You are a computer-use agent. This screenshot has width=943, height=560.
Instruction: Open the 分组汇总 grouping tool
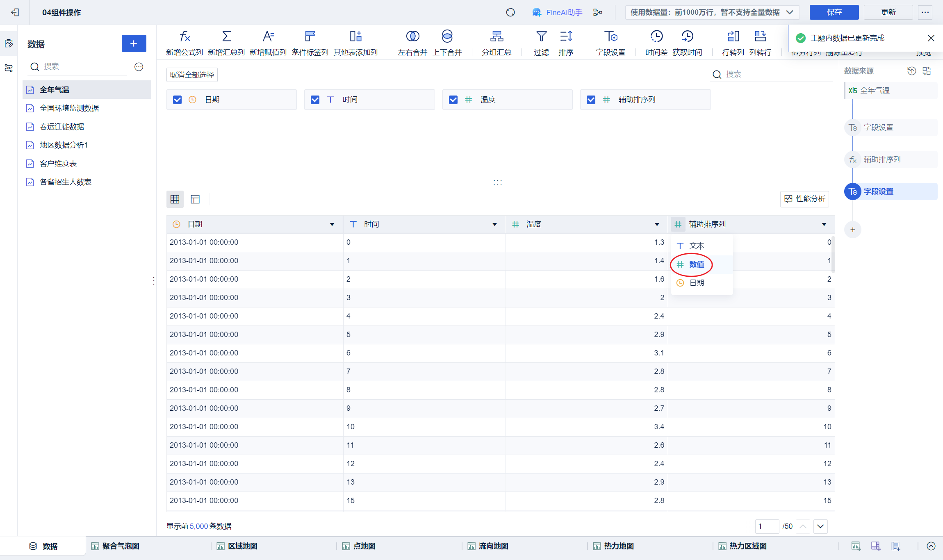pos(497,37)
